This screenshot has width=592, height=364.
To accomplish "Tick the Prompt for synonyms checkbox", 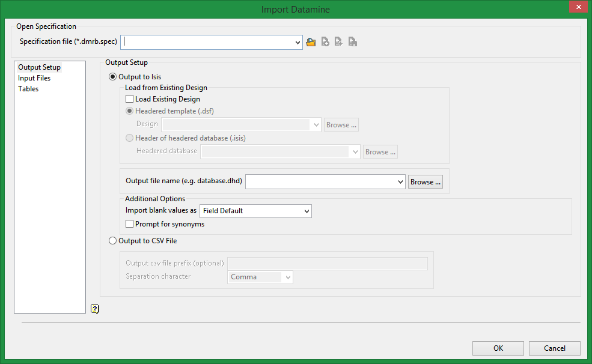I will 129,224.
